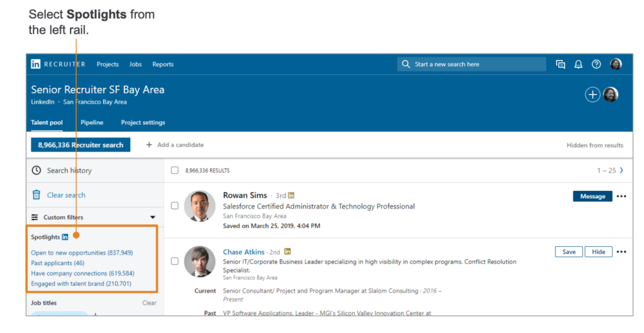
Task: Clear the Job titles filter
Action: (x=149, y=303)
